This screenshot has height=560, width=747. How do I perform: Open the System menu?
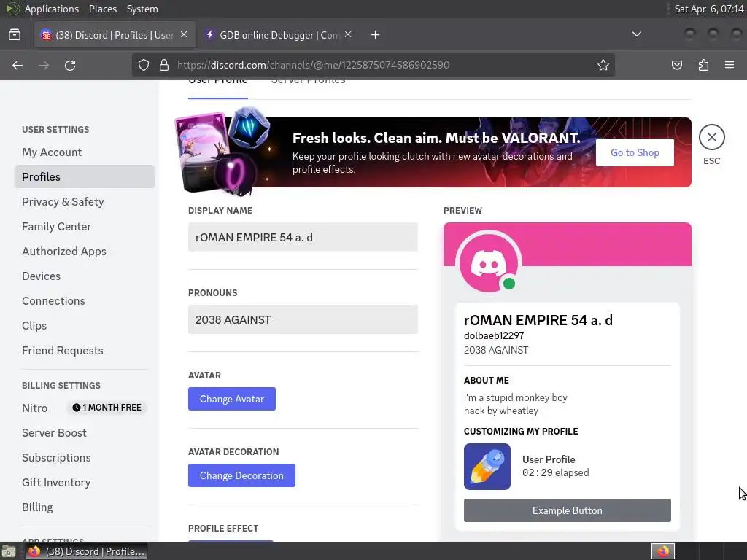142,9
